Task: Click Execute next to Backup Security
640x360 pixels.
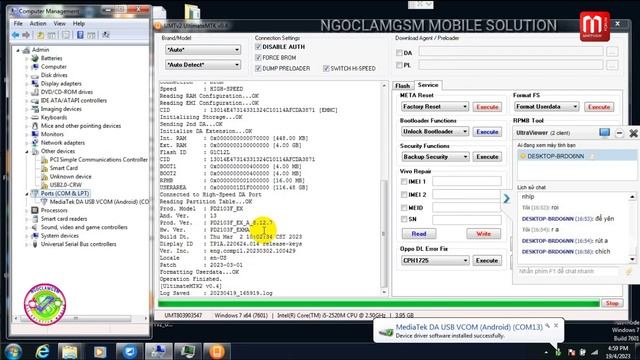Action: click(x=487, y=157)
